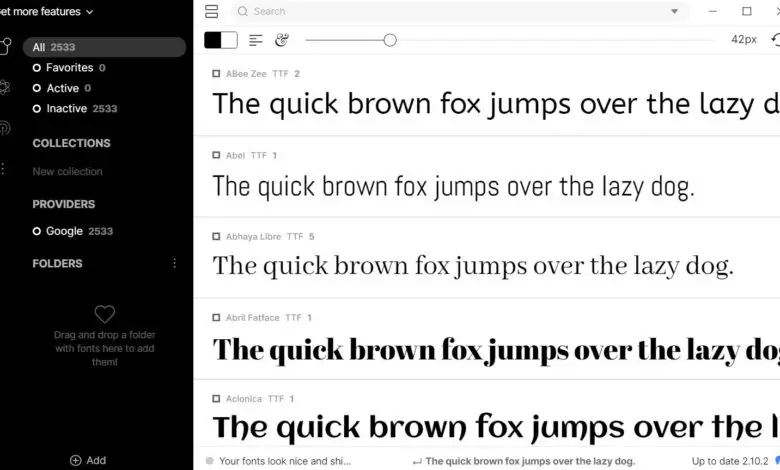Open the vertical dots sidebar strip menu
This screenshot has height=470, width=780.
tap(3, 169)
